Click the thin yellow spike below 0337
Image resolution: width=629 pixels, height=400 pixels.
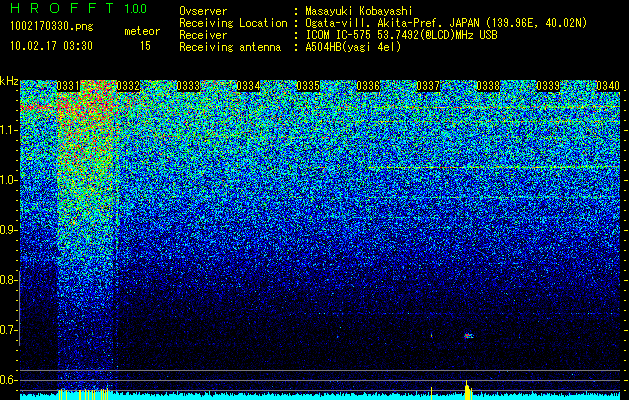[x=431, y=393]
